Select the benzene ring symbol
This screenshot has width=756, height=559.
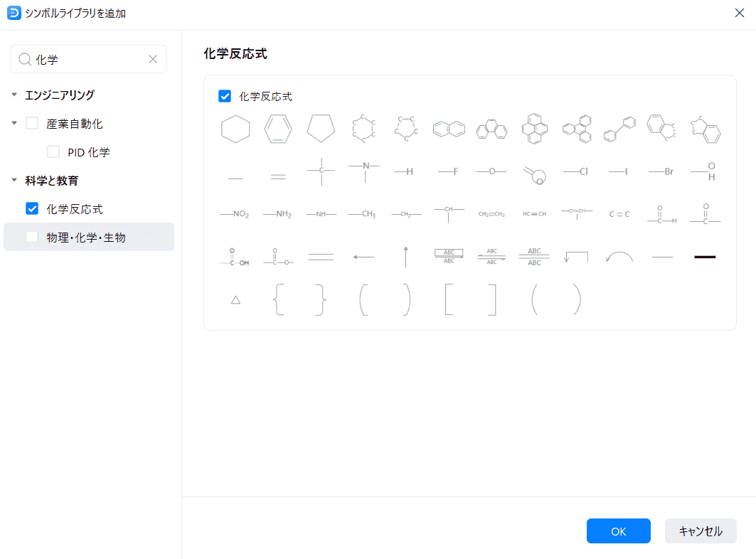pos(278,129)
